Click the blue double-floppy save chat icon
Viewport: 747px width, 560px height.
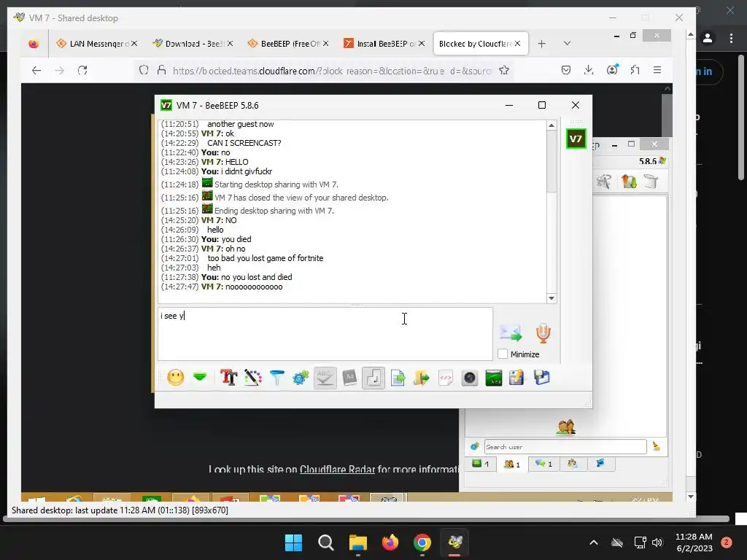[x=542, y=378]
